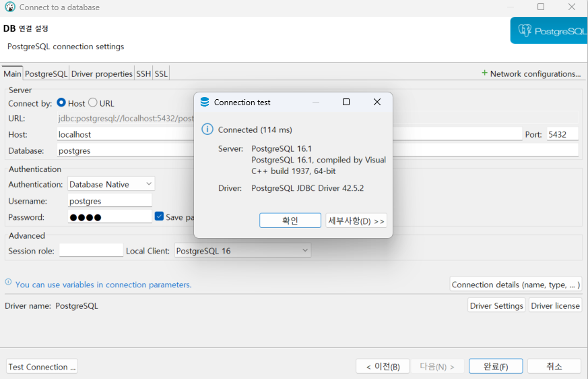
Task: Click the Connection test database icon
Action: pyautogui.click(x=205, y=103)
